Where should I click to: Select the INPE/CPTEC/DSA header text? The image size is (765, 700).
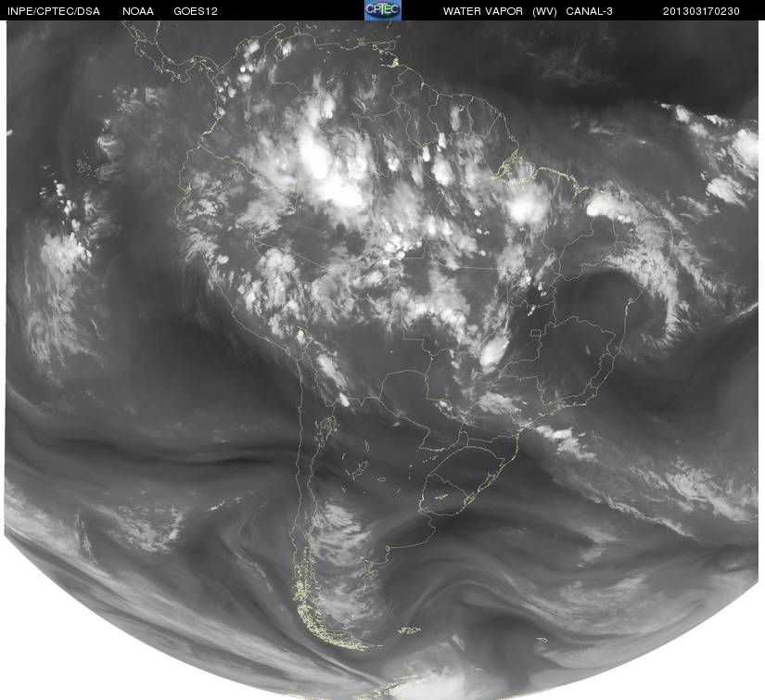coord(54,11)
